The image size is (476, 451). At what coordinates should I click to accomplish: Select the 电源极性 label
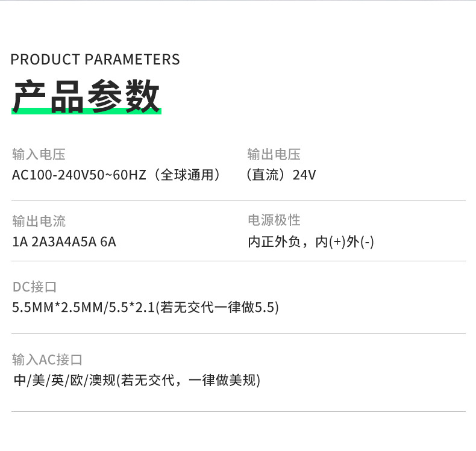[274, 220]
